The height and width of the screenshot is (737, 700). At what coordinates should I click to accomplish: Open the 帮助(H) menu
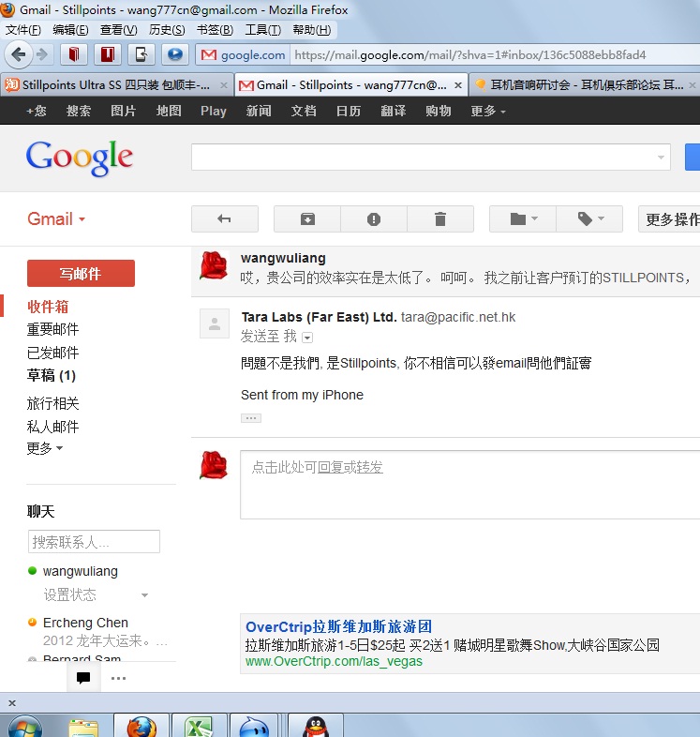click(x=311, y=30)
